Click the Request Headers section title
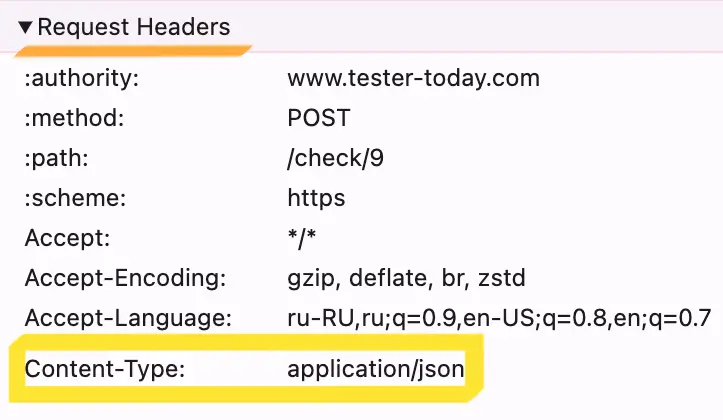 [134, 27]
